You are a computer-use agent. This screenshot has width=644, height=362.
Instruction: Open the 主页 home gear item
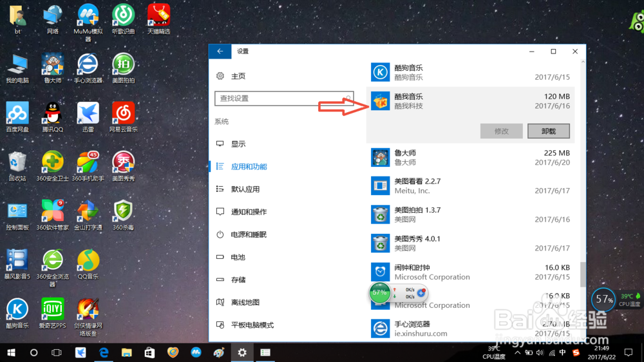231,76
